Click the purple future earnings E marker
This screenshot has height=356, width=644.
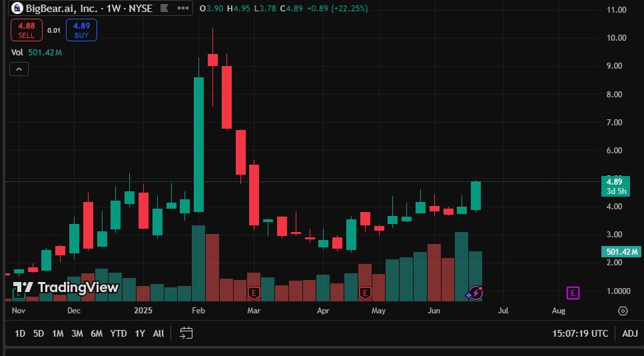tap(573, 293)
